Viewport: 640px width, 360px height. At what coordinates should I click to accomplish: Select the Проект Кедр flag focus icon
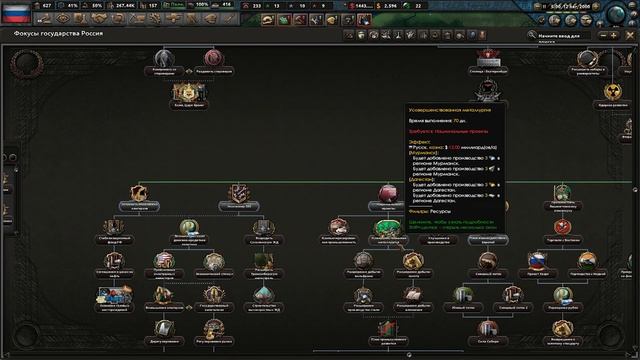pyautogui.click(x=538, y=261)
